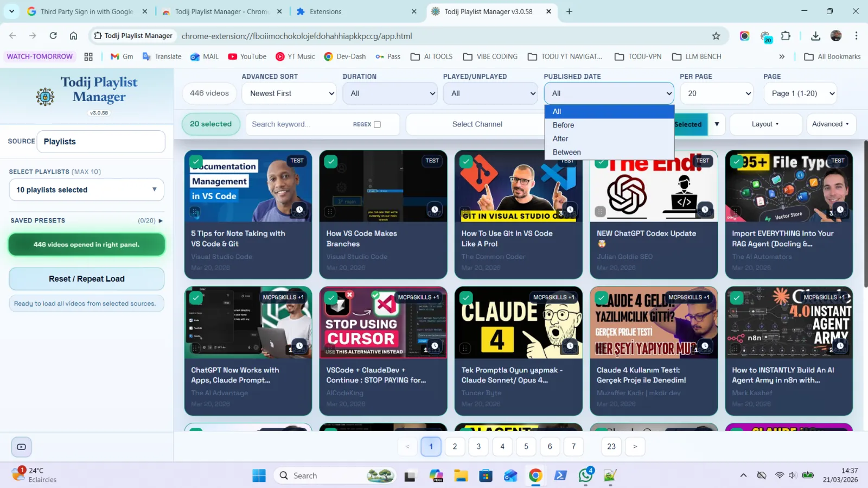Open the Played/Unplayed filter dropdown
The height and width of the screenshot is (488, 868).
click(490, 93)
